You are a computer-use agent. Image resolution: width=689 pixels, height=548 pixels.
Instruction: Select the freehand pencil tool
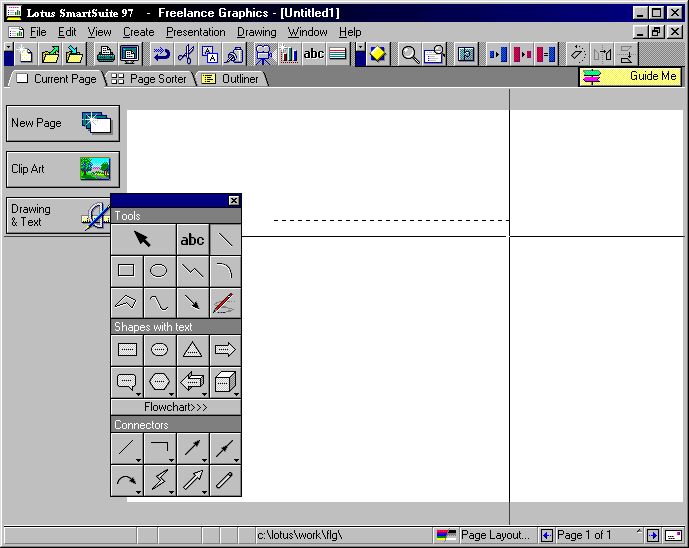tap(225, 303)
